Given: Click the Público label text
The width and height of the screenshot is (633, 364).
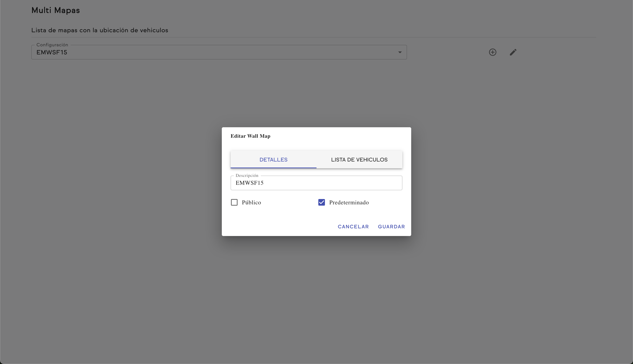Looking at the screenshot, I should [251, 203].
